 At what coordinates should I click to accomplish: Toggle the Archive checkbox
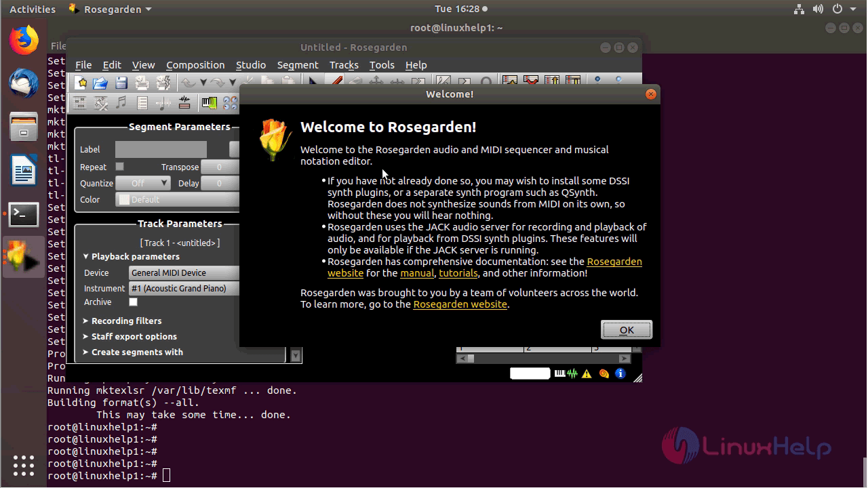[x=133, y=302]
